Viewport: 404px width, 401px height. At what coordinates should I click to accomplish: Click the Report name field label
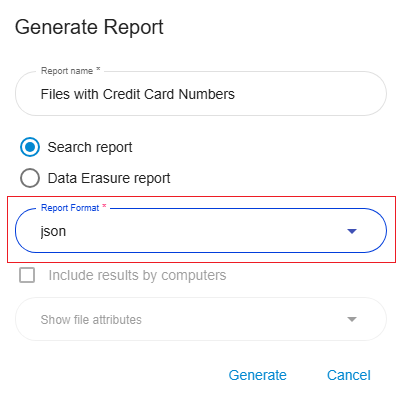coord(67,71)
